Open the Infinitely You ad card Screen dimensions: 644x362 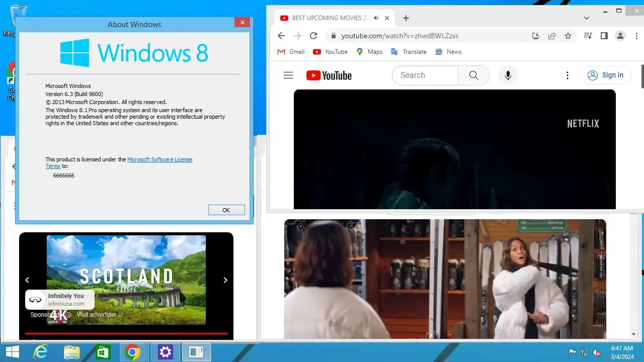60,300
